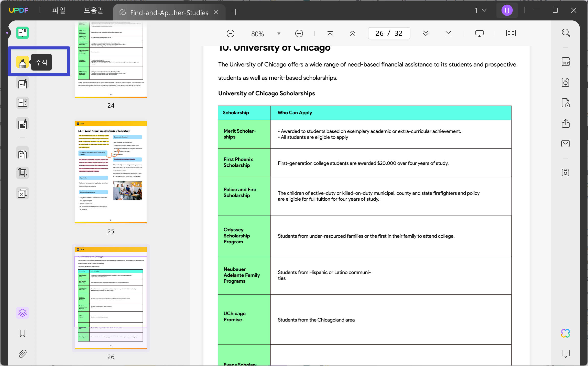Viewport: 588px width, 366px height.
Task: Open the comments list panel
Action: (566, 353)
